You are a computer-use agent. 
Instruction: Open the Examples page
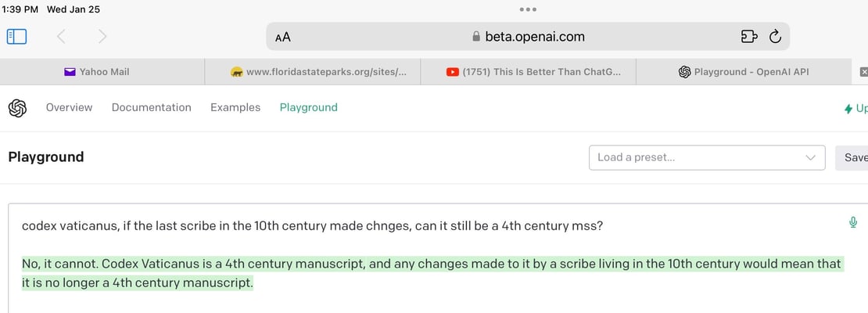coord(235,107)
